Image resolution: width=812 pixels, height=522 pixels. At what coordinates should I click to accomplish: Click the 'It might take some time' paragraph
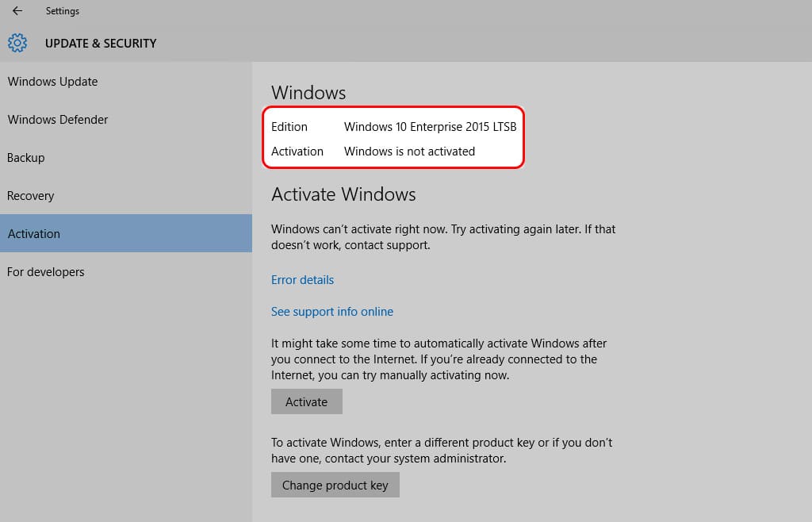click(x=439, y=359)
